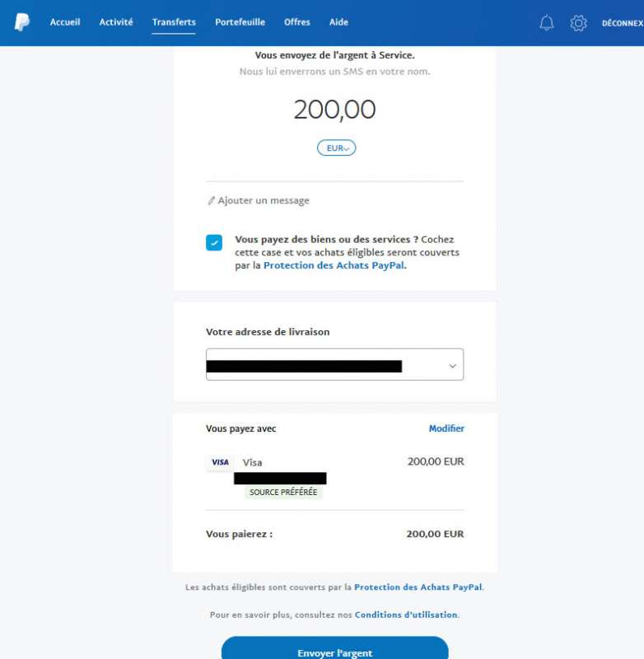Click the 'Votre adresse de livraison' heading
This screenshot has height=659, width=644.
tap(268, 332)
